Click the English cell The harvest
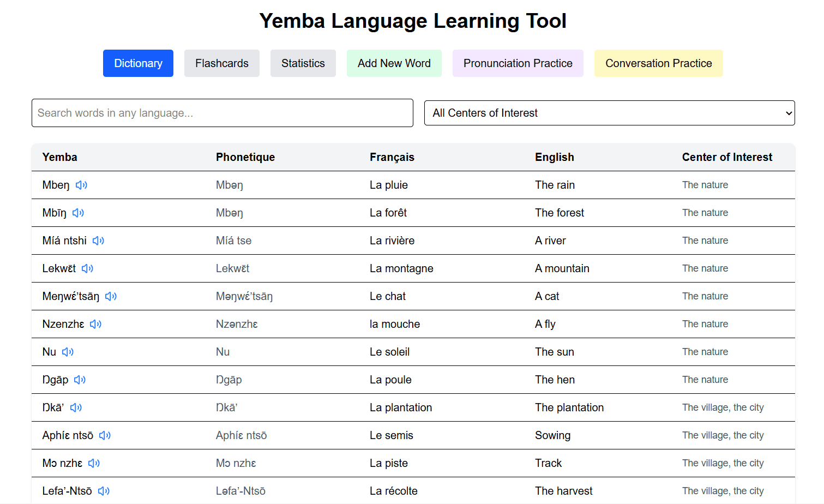This screenshot has height=504, width=824. pos(564,491)
